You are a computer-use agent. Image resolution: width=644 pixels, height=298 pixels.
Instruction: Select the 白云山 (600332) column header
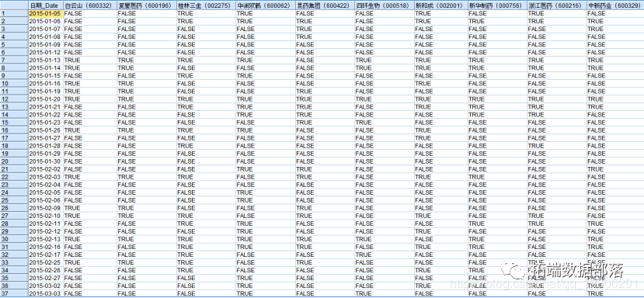89,5
